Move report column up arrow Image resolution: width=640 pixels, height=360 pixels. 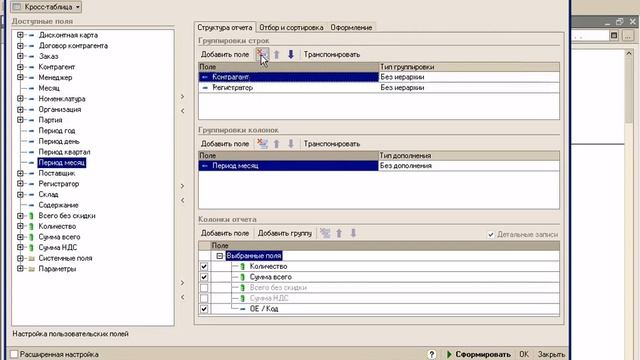[x=339, y=233]
